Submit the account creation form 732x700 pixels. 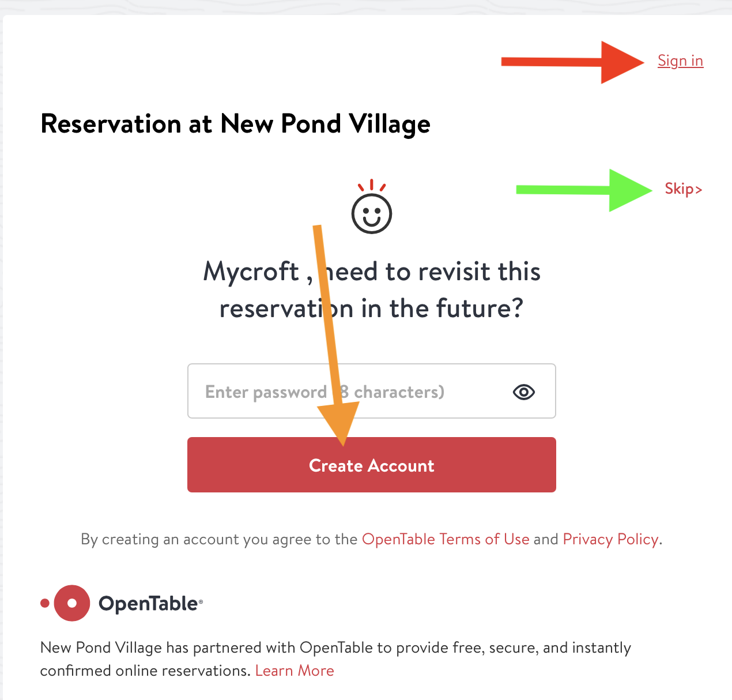pos(372,465)
